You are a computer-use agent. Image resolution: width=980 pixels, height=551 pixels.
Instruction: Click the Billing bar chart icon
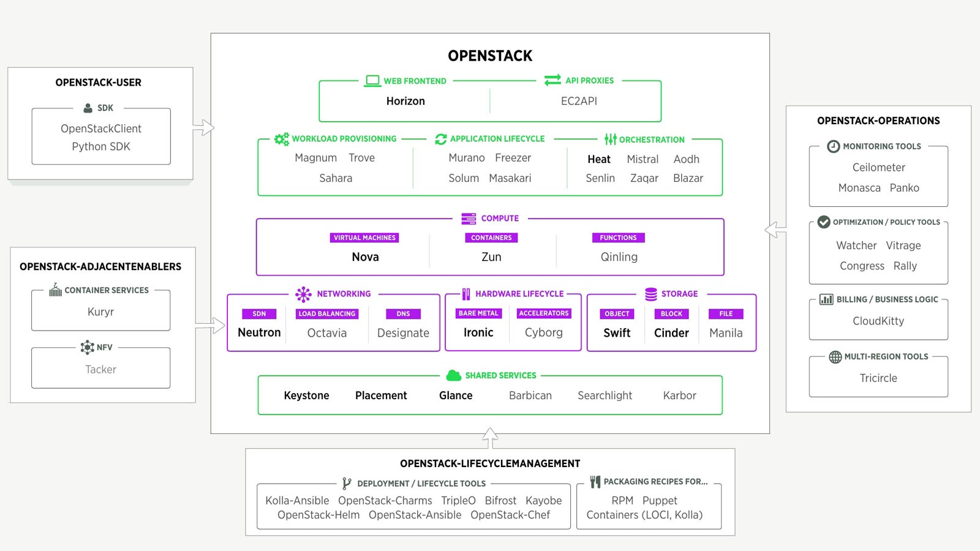coord(826,299)
